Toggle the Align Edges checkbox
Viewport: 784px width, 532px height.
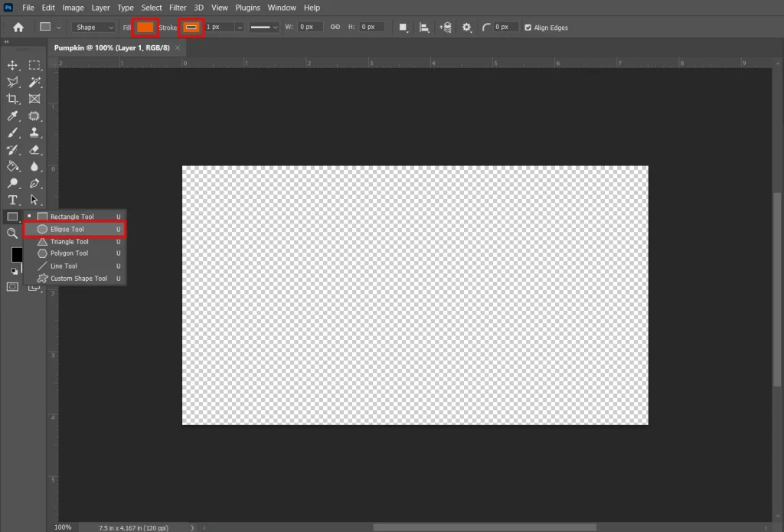[528, 28]
